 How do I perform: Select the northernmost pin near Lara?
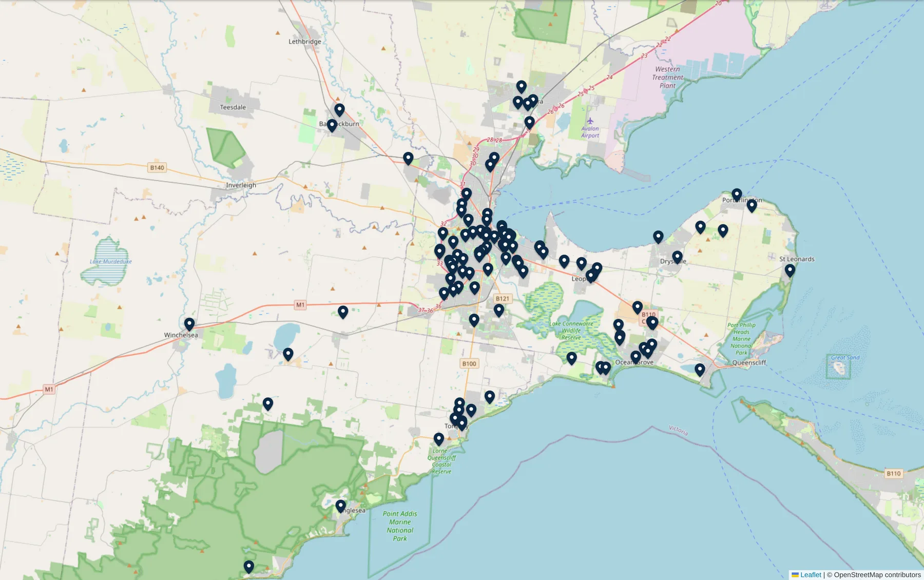[x=521, y=87]
